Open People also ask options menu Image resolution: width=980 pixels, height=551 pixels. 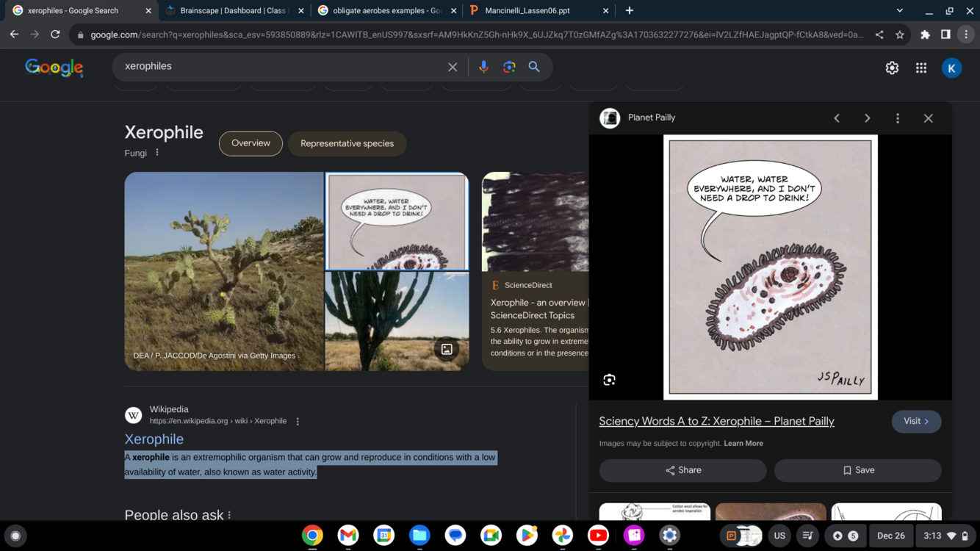pos(229,515)
